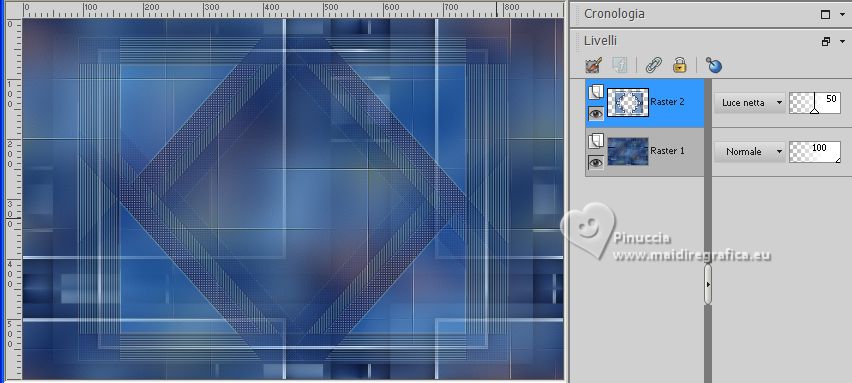Click the layer effects icon in Livelli toolbar
Screen dimensions: 852x383
click(619, 66)
